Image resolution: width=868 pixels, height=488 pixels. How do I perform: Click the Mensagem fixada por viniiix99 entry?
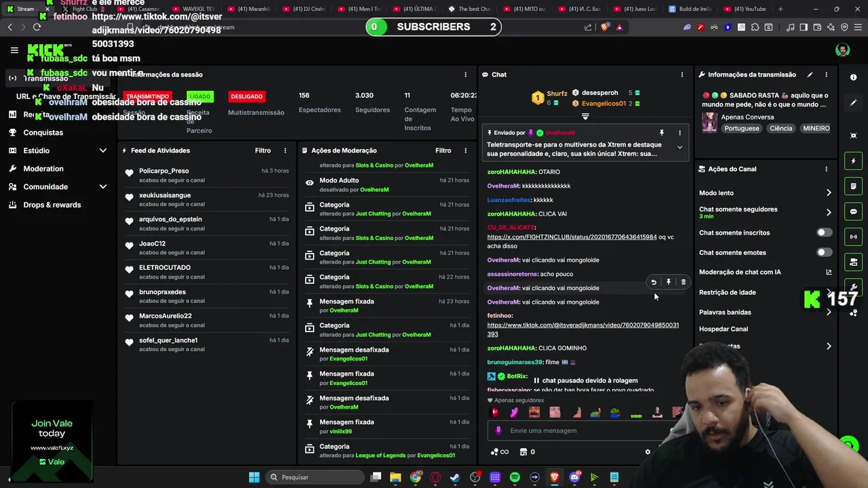[387, 426]
